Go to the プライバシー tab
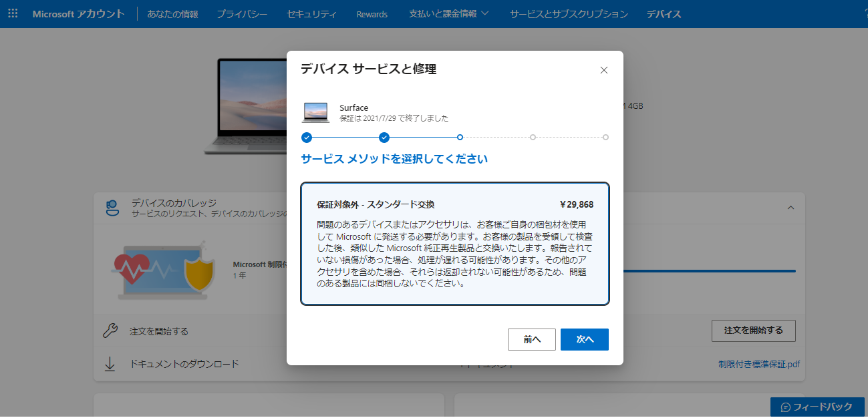868x418 pixels. [242, 14]
